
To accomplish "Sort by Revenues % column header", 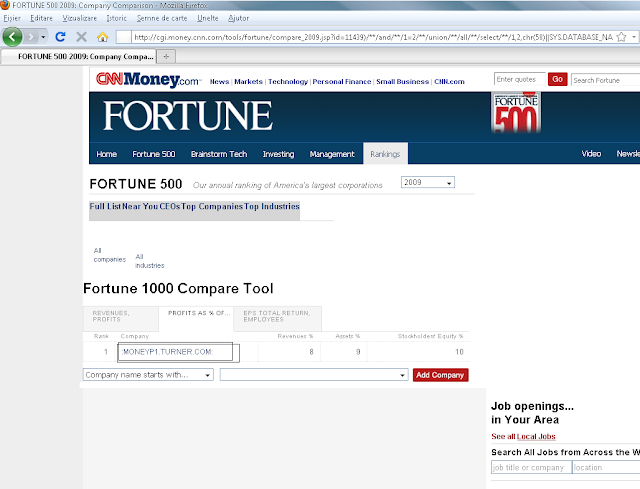I will [x=295, y=336].
